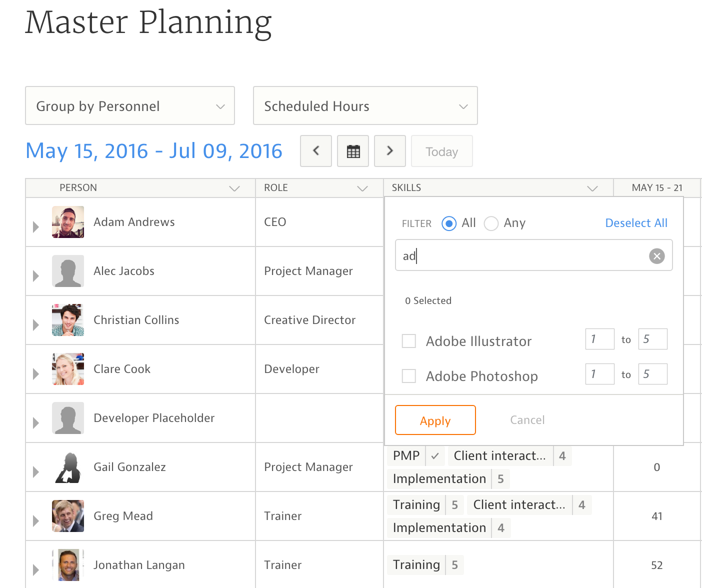Select the All filter radio button

[449, 223]
